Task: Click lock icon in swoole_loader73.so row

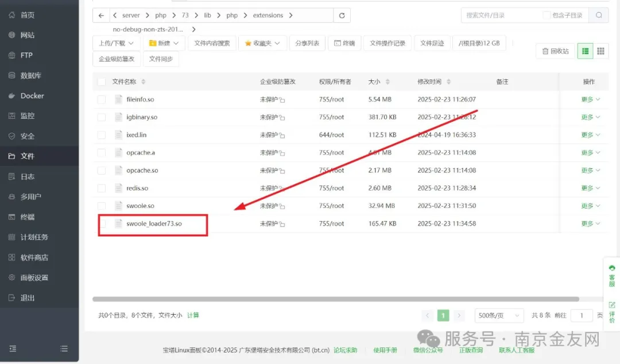Action: click(282, 224)
